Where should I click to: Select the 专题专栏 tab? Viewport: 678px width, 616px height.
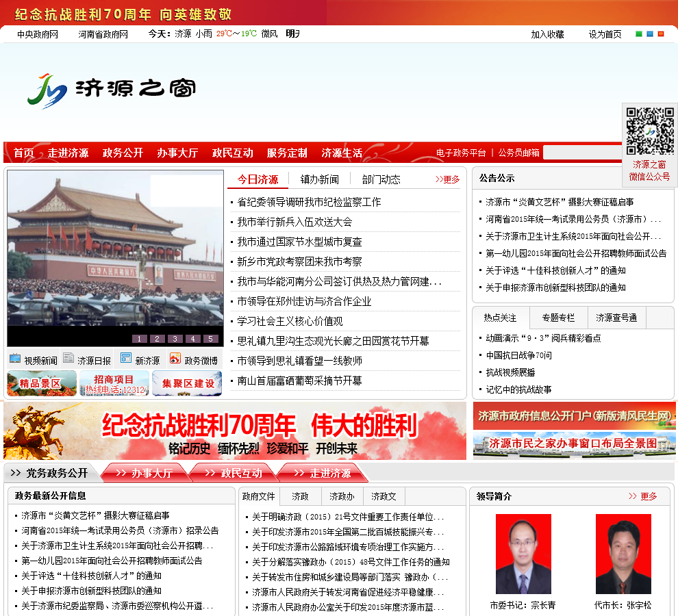(x=558, y=318)
